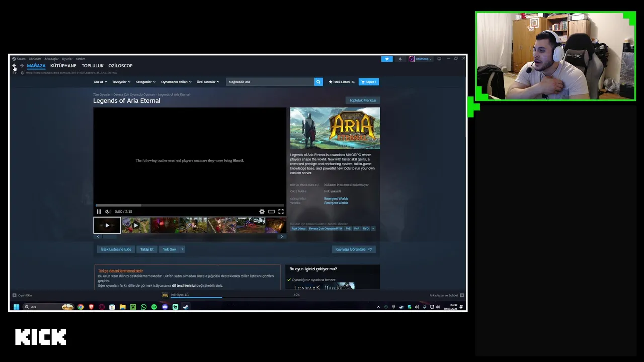The image size is (644, 362).
Task: Switch to the MAĞAZA tab
Action: click(x=36, y=66)
